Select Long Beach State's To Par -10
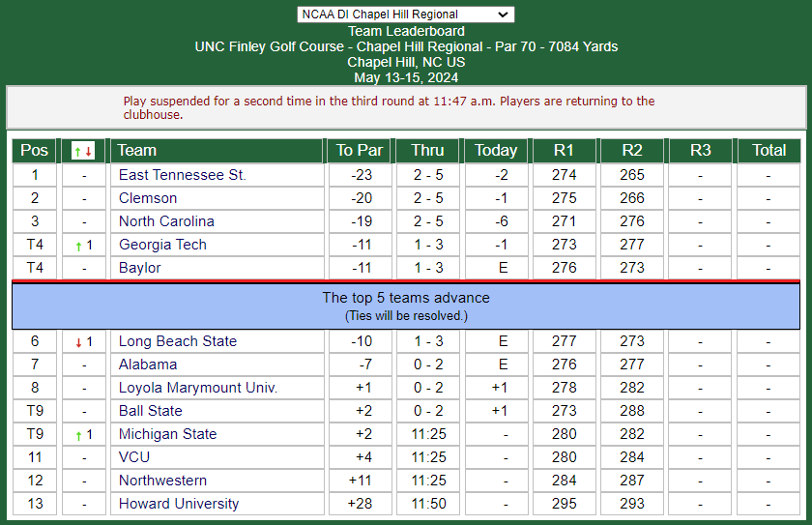Screen dimensions: 812x525 [x=362, y=341]
